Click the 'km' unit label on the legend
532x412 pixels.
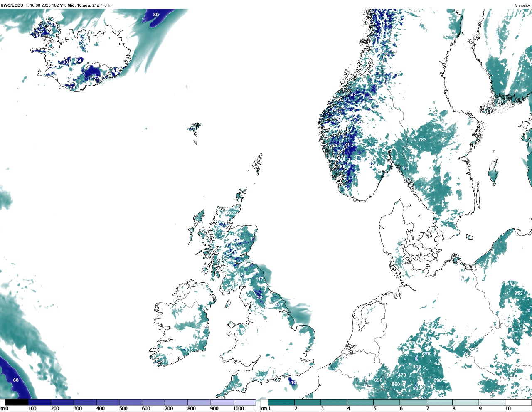[263, 409]
